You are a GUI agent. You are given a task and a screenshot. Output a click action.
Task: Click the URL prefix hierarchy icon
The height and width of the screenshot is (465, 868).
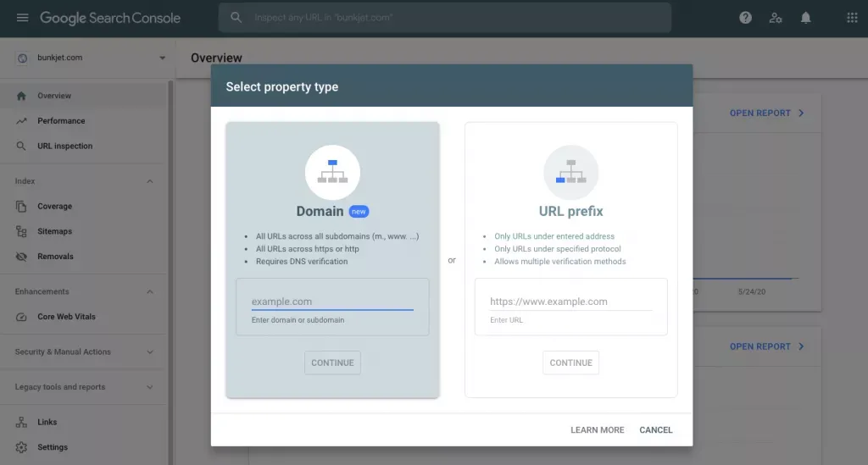pos(570,172)
